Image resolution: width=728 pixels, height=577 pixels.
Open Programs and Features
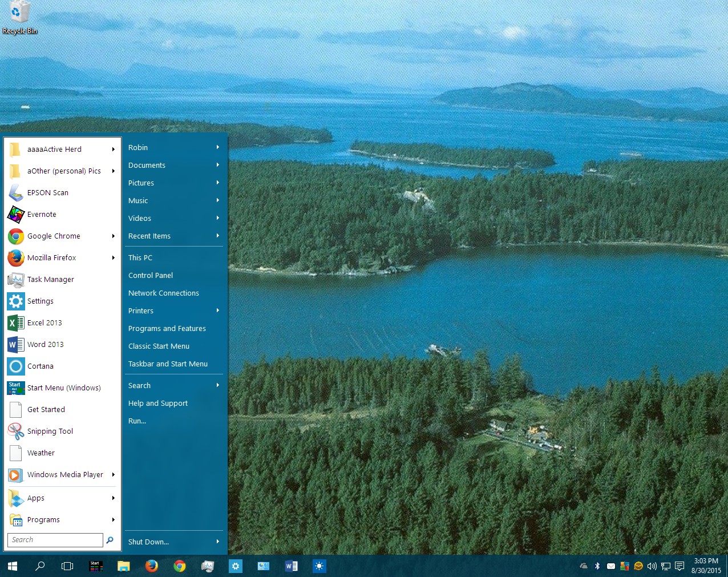click(174, 328)
